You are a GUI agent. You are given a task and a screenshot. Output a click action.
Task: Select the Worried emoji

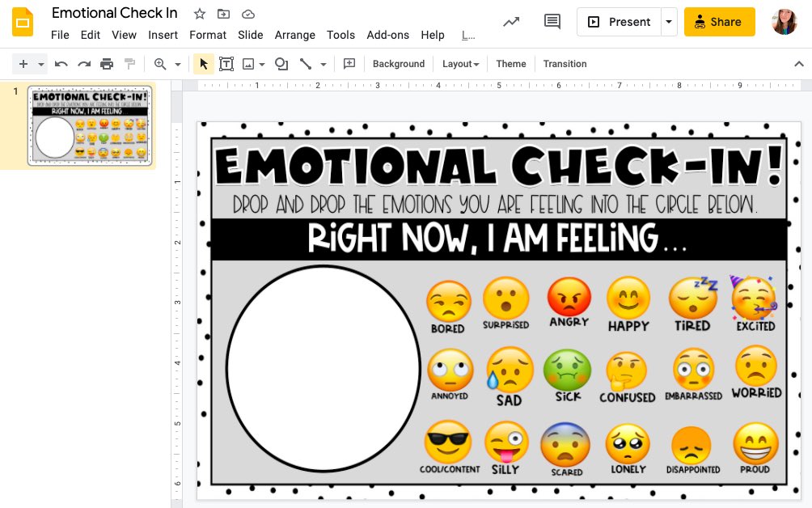756,366
